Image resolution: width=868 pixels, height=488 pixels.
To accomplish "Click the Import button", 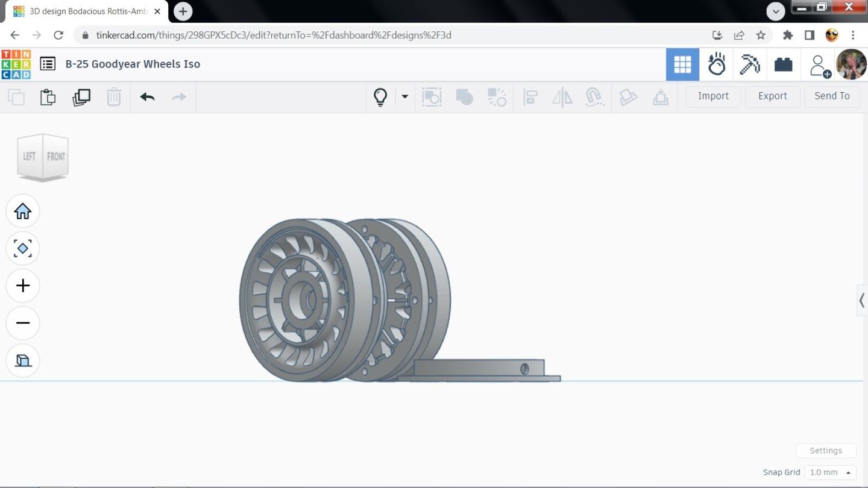I will (713, 96).
